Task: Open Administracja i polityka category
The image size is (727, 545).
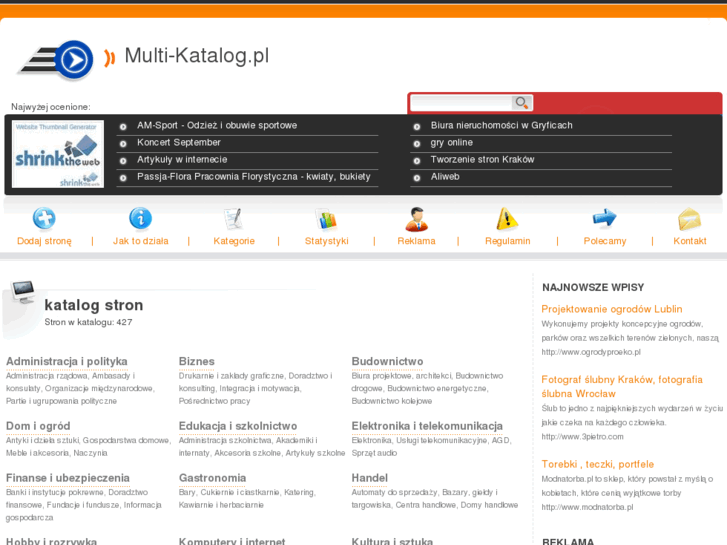Action: click(x=67, y=361)
